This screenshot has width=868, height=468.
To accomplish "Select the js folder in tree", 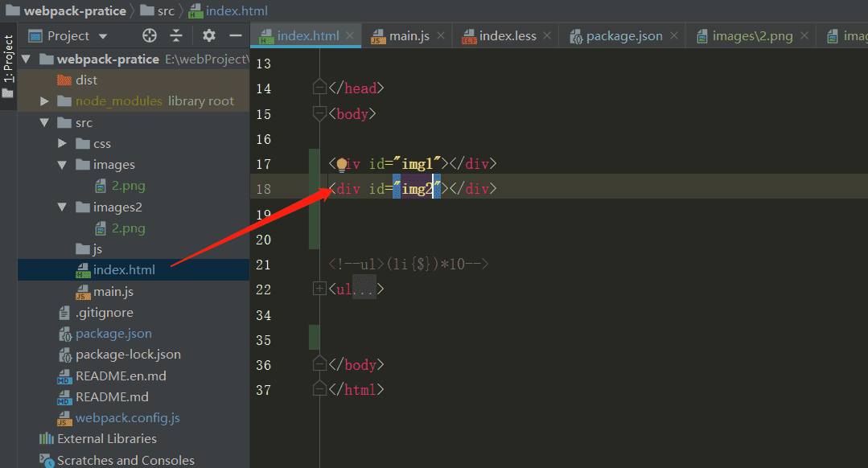I will tap(89, 249).
